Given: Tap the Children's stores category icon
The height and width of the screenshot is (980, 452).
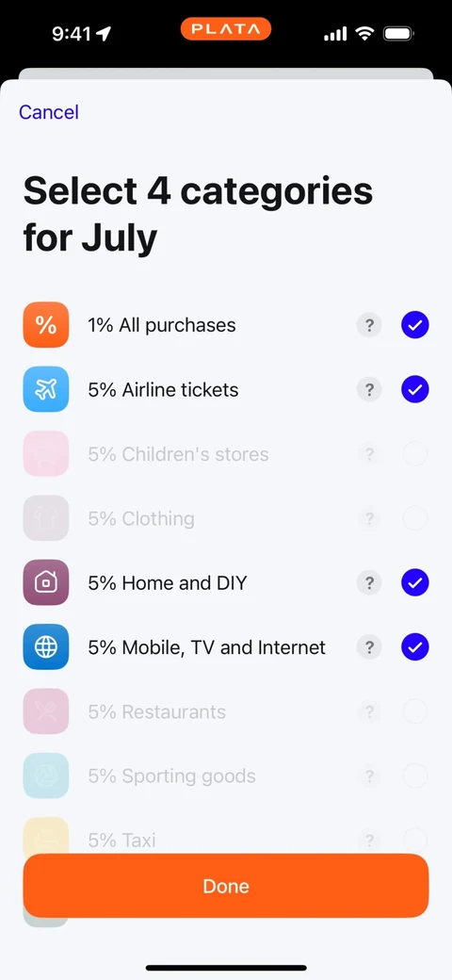Looking at the screenshot, I should point(45,454).
